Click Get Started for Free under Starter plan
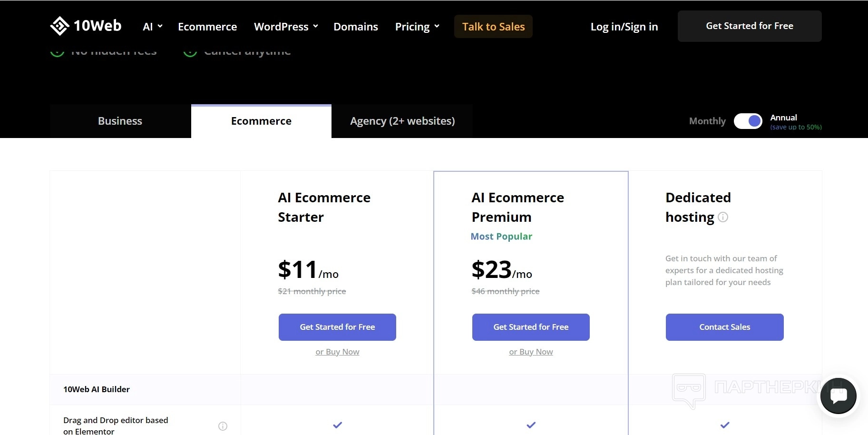 337,327
